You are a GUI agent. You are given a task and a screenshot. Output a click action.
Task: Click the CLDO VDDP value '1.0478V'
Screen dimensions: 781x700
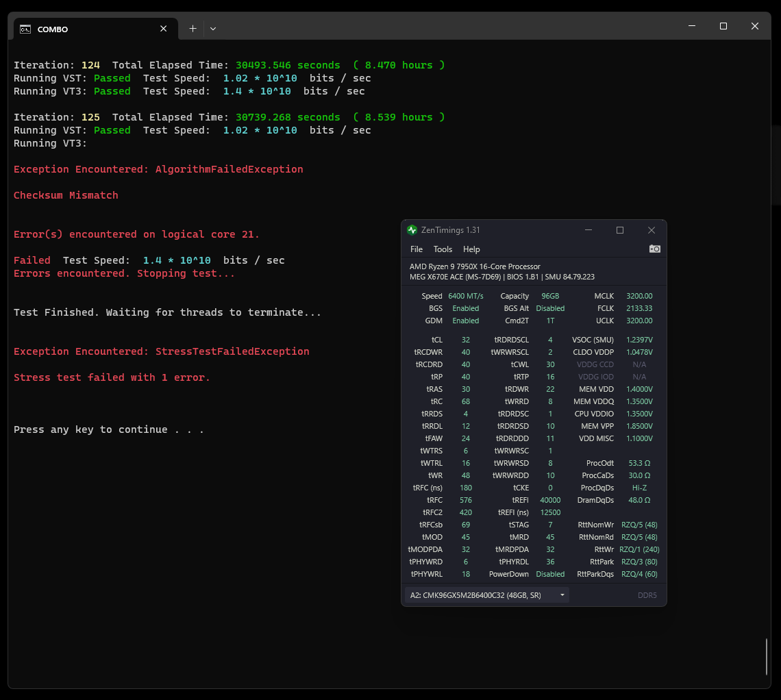point(639,353)
